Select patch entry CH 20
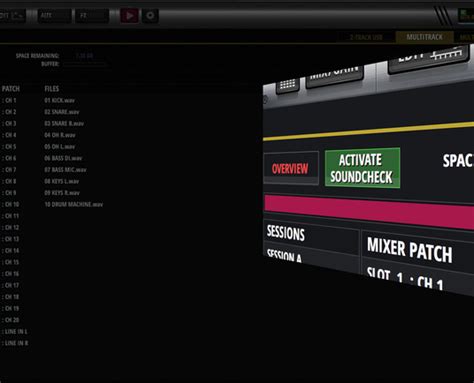Viewport: 474px width, 383px height. [x=10, y=320]
